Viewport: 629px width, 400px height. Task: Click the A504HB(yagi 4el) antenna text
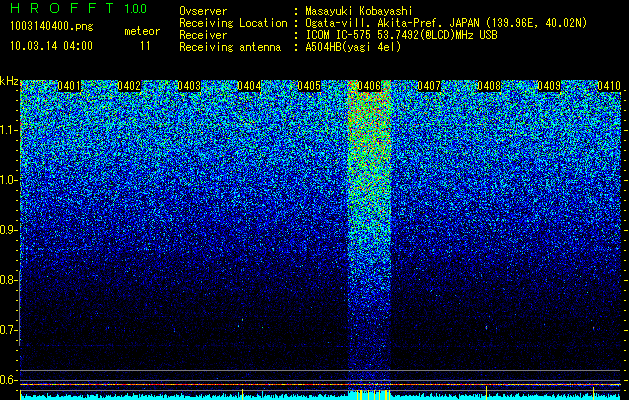tap(353, 47)
